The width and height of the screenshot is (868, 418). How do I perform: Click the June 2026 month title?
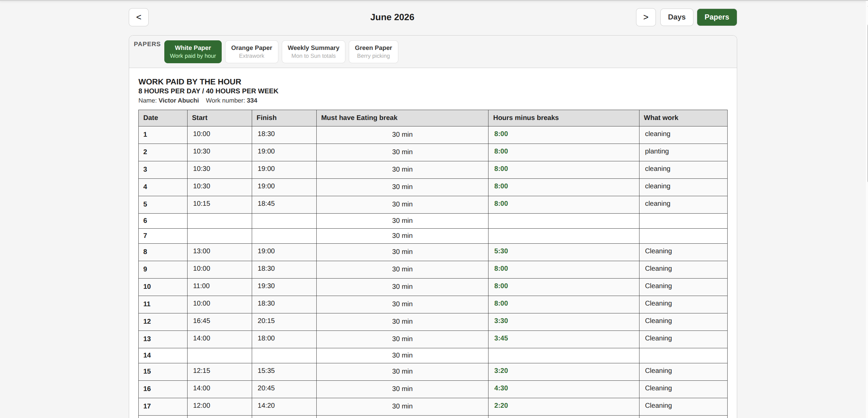pos(392,17)
